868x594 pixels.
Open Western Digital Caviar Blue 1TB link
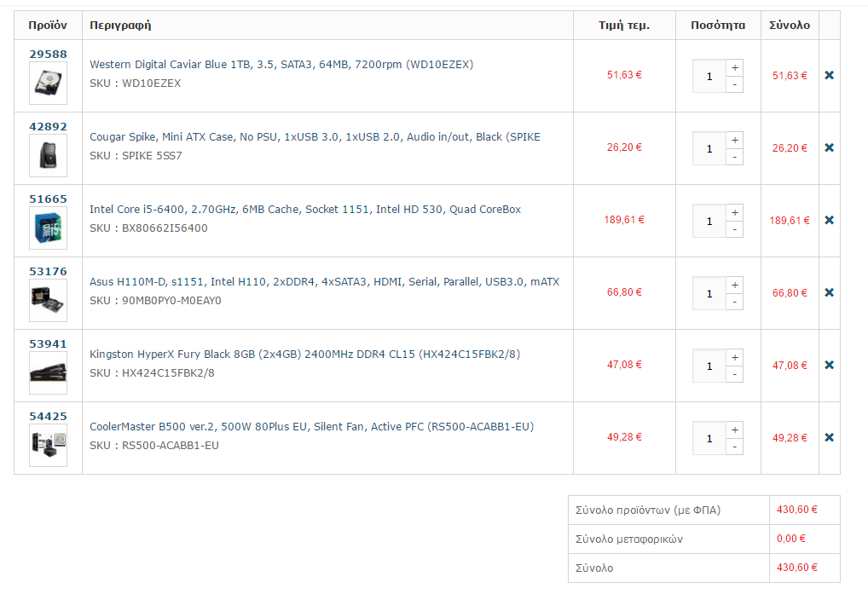click(281, 65)
